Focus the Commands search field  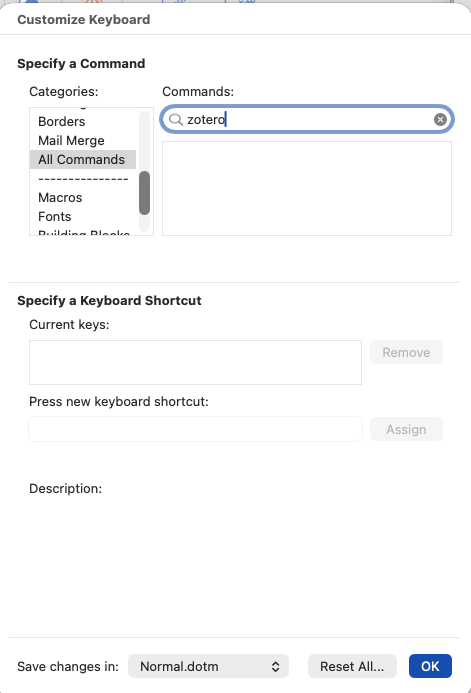pyautogui.click(x=307, y=119)
